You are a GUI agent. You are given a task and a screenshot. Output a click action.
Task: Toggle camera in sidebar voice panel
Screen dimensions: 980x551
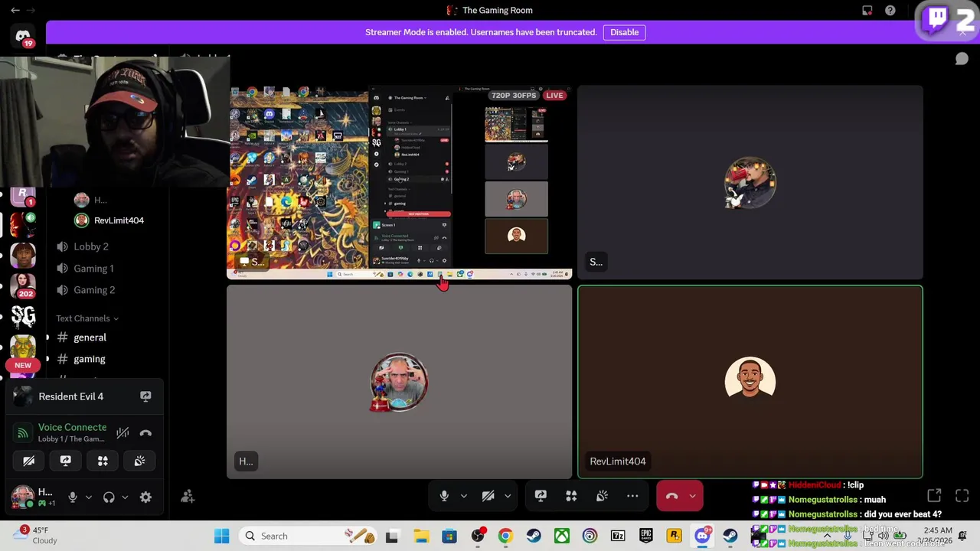click(x=29, y=461)
